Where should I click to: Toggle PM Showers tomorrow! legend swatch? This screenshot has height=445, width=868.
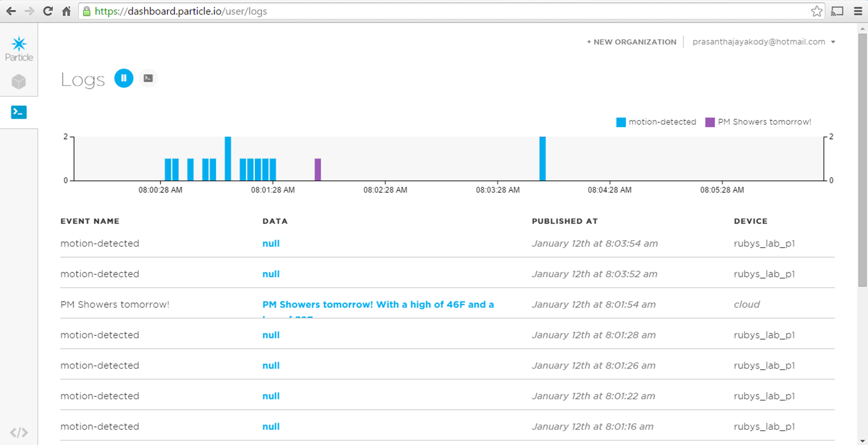click(710, 122)
